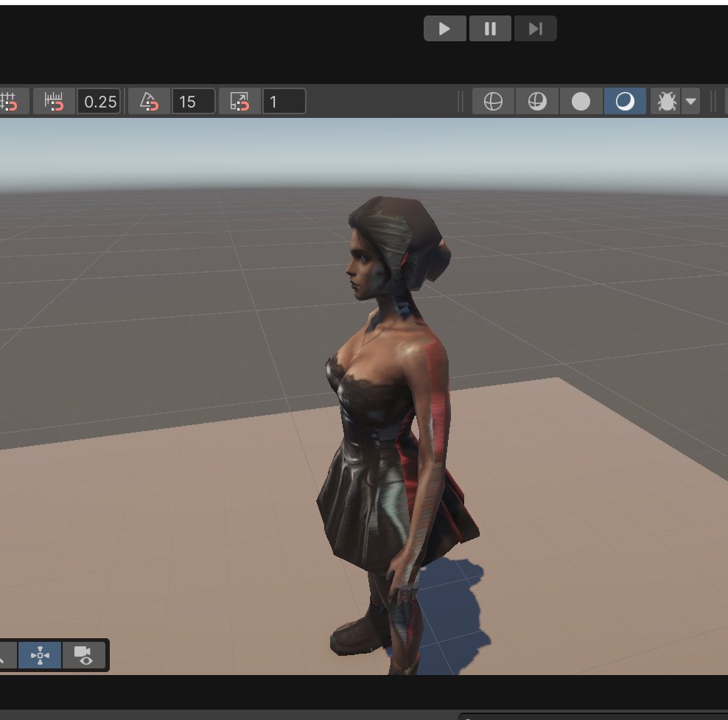This screenshot has height=720, width=728.
Task: Edit the scale snap field showing 1
Action: point(284,101)
